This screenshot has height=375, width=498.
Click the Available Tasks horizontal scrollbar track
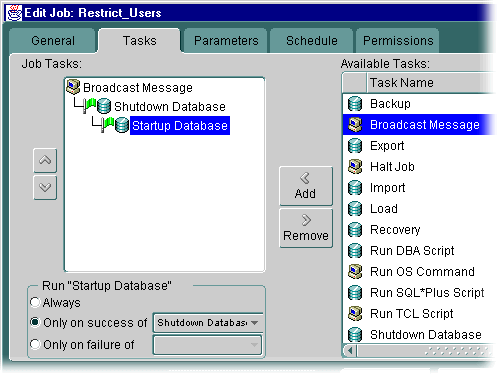pos(425,351)
